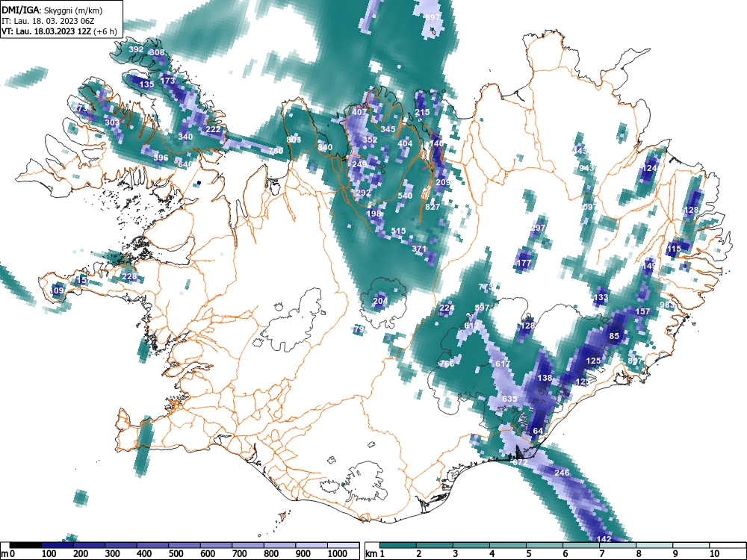Click the visibility value 115 in the east
The image size is (747, 560).
[674, 249]
